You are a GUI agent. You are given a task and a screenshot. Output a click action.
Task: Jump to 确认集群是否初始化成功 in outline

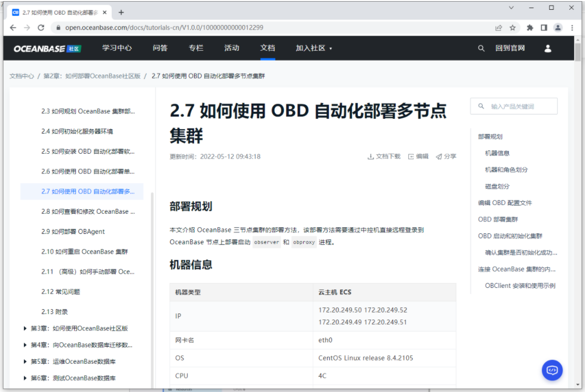coord(521,252)
